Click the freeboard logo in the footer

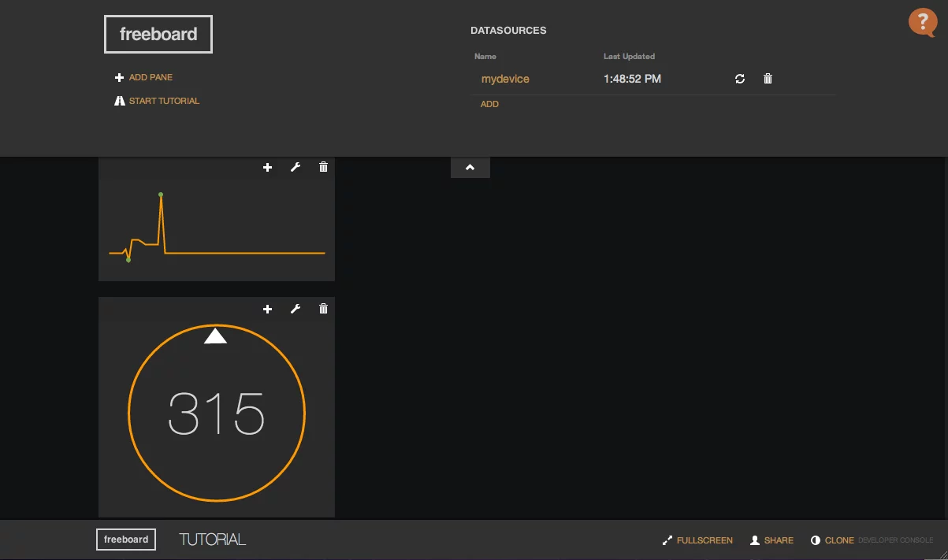pos(126,540)
